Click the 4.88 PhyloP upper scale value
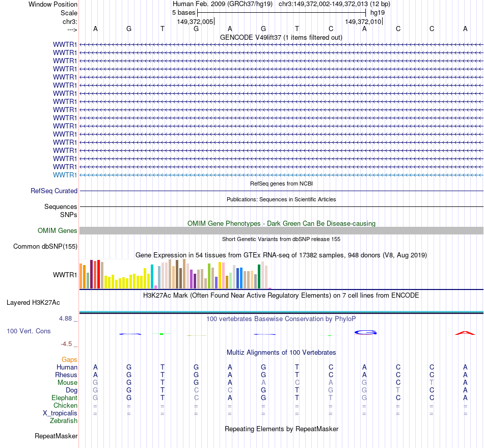The width and height of the screenshot is (484, 448). (x=65, y=319)
